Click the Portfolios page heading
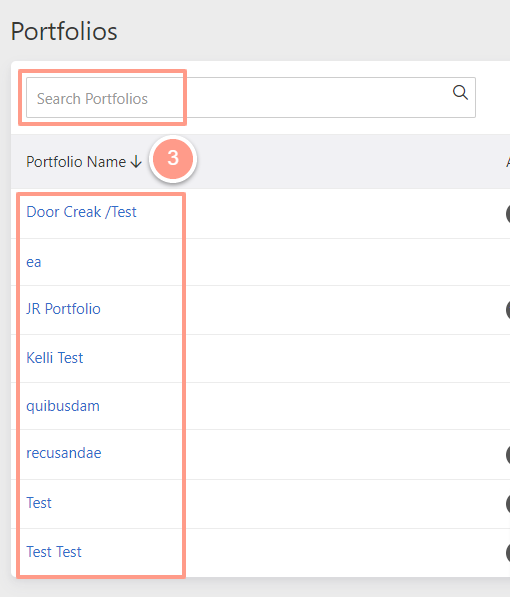 pyautogui.click(x=64, y=31)
